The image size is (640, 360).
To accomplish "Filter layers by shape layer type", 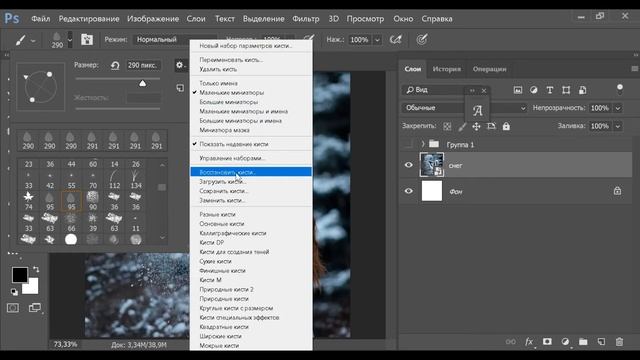I will pyautogui.click(x=566, y=90).
